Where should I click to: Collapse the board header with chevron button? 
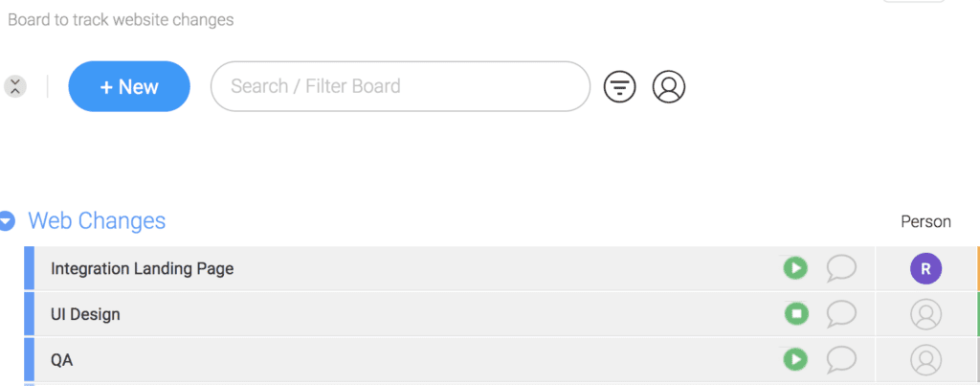(14, 86)
